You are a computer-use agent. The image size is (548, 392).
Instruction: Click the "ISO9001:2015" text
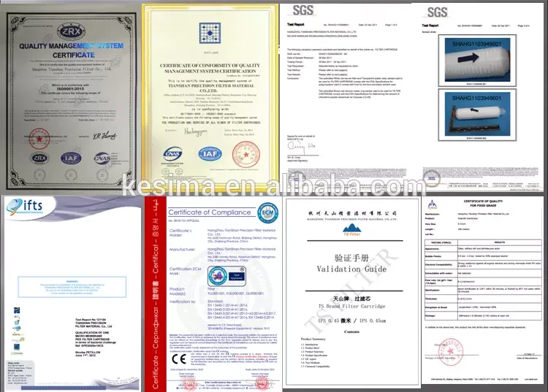click(70, 88)
